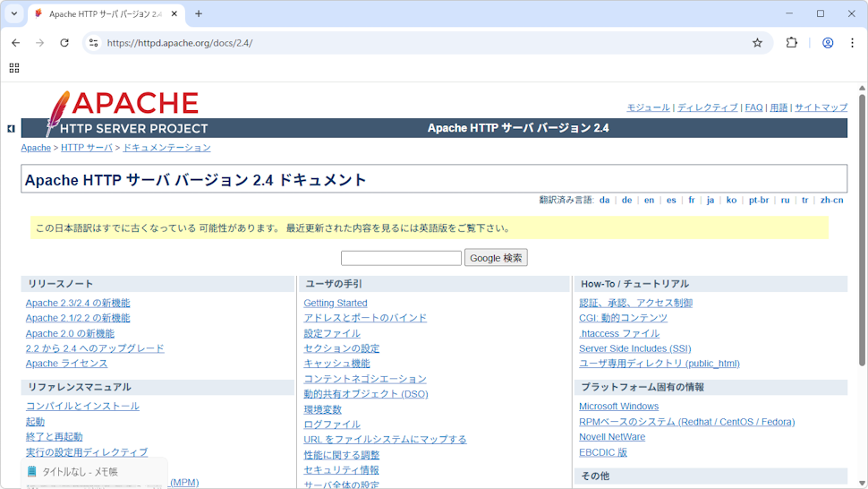Viewport: 868px width, 489px height.
Task: Open the 用語 glossary link
Action: pos(779,107)
